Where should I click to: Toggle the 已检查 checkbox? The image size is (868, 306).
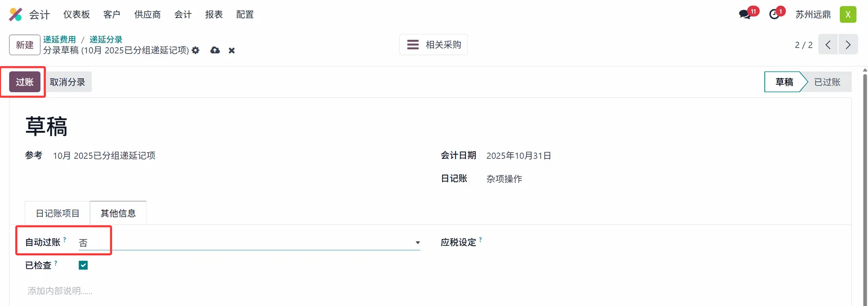click(83, 265)
